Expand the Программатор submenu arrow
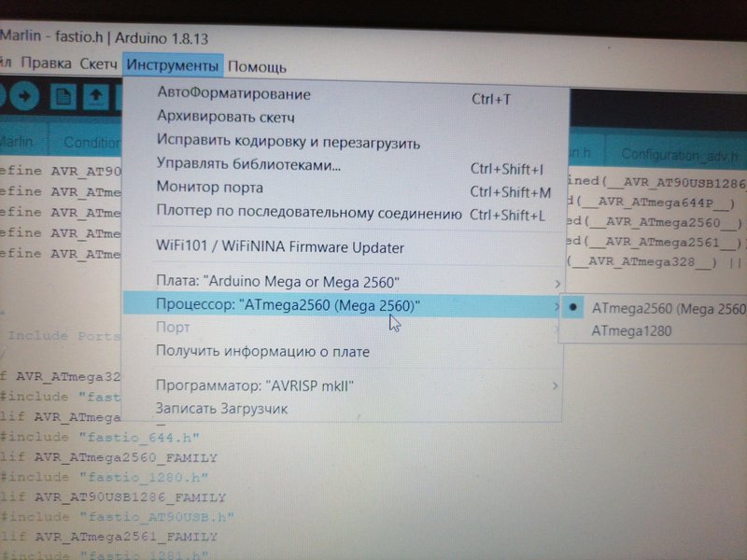 [555, 385]
